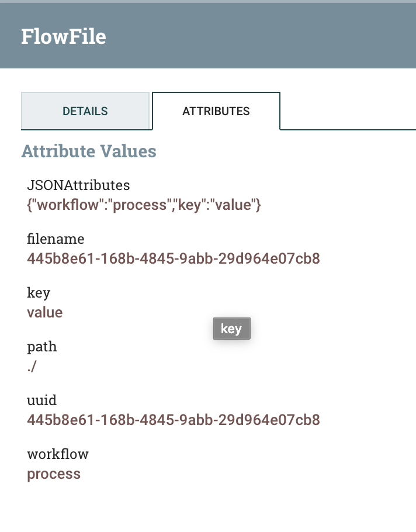
Task: Click the path attribute label
Action: pos(41,347)
